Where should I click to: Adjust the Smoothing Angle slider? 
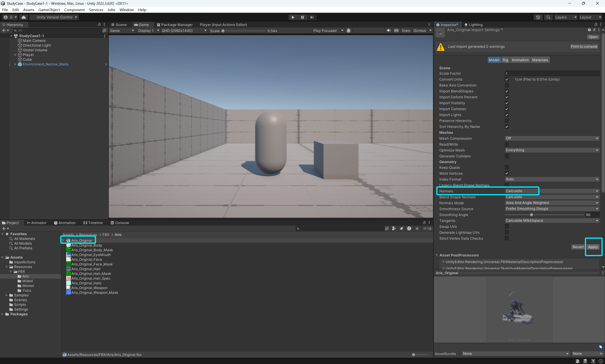pyautogui.click(x=531, y=215)
